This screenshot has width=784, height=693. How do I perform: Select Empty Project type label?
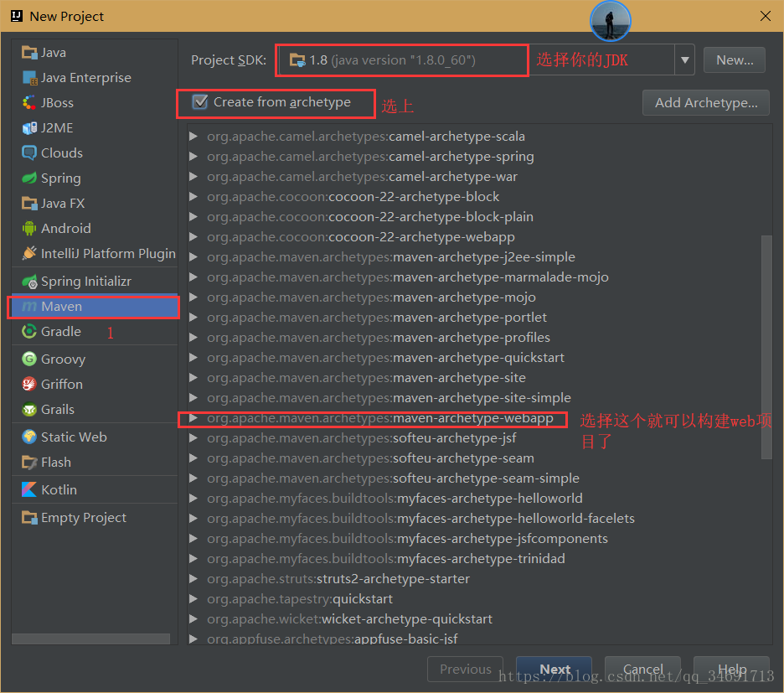84,517
